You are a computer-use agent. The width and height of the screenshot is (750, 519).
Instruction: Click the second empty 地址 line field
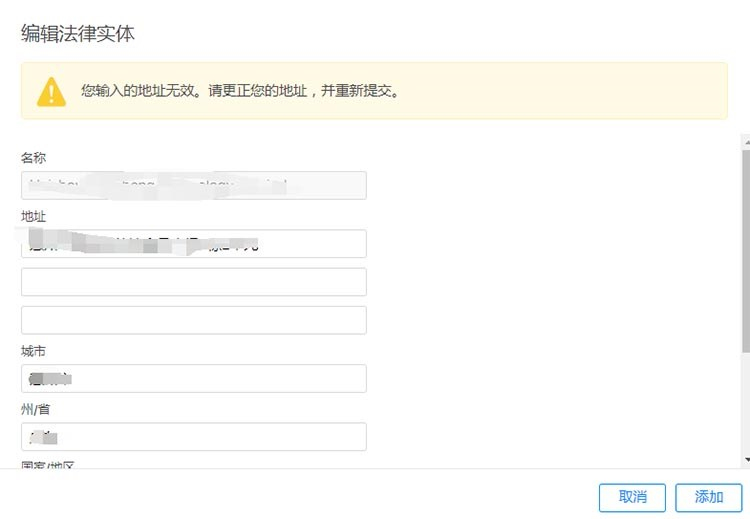click(194, 282)
